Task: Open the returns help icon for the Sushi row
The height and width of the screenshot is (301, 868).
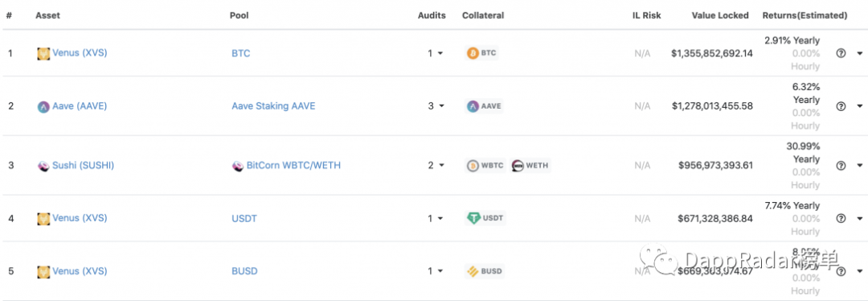Action: click(841, 165)
